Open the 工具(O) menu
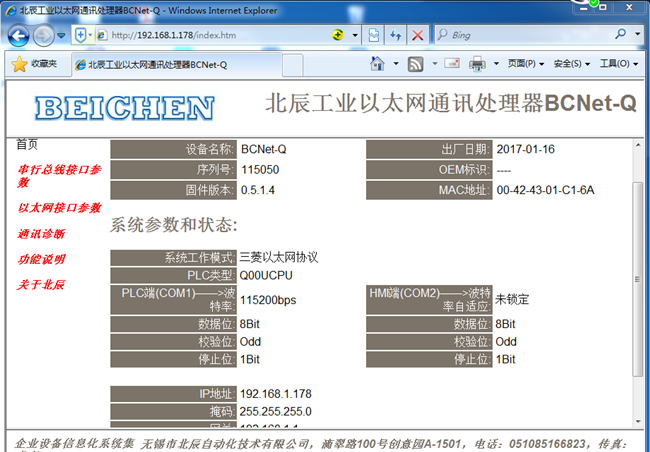The image size is (650, 452). pyautogui.click(x=619, y=64)
